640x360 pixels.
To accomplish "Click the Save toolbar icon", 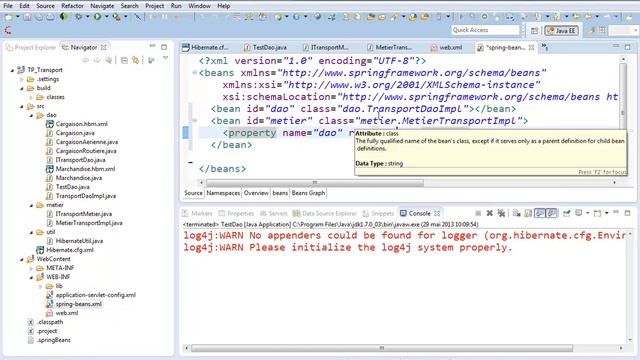I will click(27, 17).
